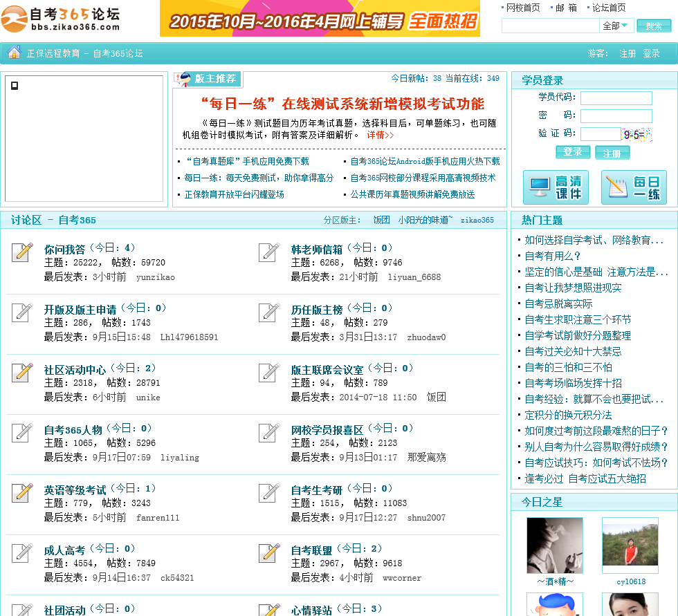
Task: Click last poster liyuan_6688
Action: 414,277
